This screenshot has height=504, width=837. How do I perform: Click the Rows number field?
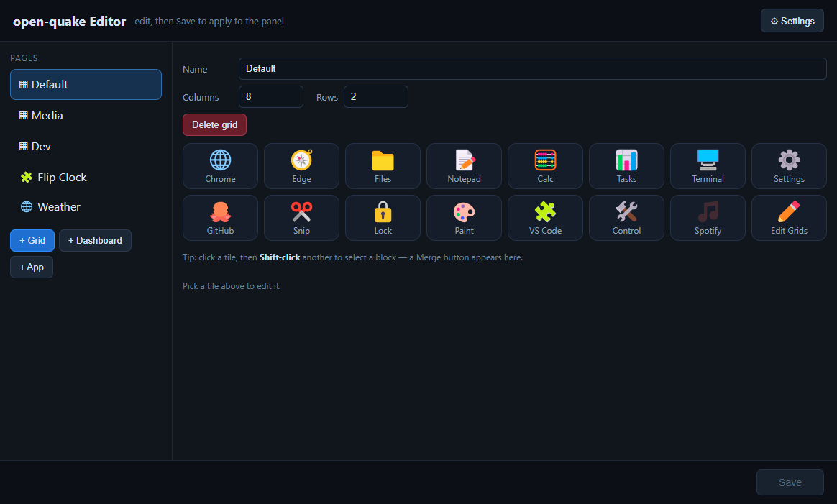[376, 96]
